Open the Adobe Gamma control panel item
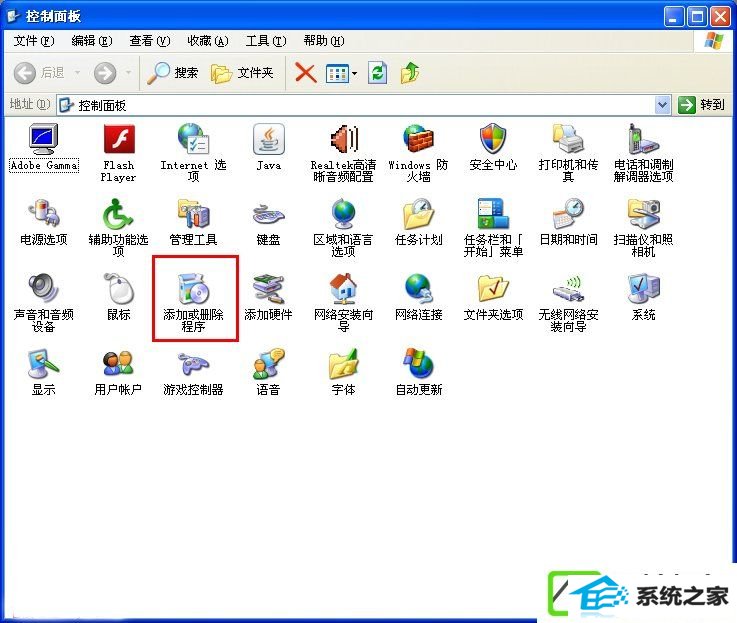The width and height of the screenshot is (737, 623). (44, 140)
